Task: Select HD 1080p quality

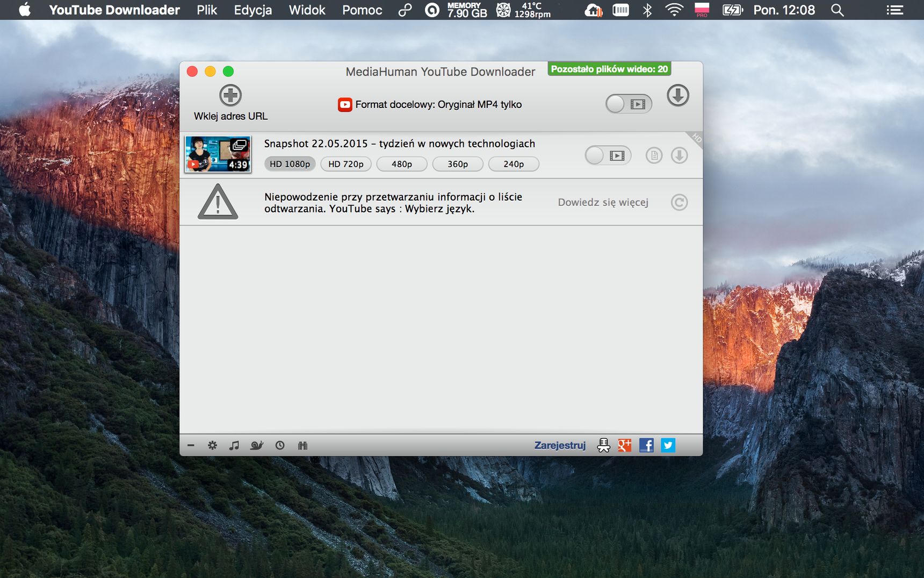Action: 290,164
